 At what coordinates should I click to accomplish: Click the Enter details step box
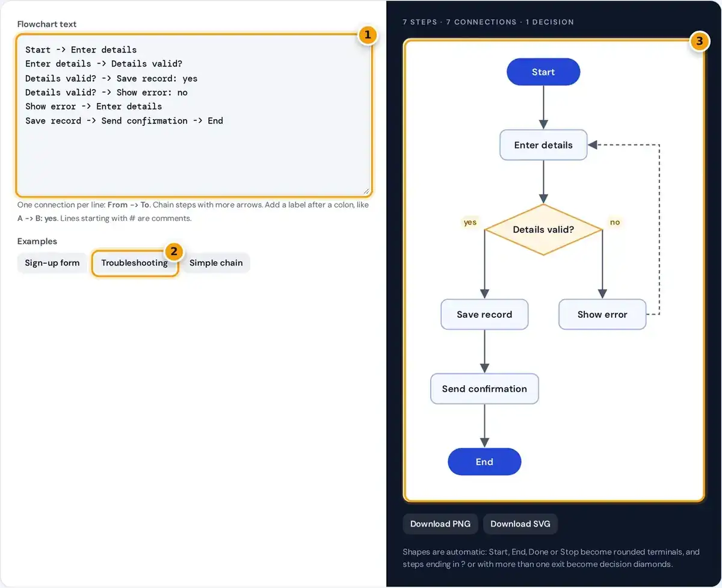(543, 145)
